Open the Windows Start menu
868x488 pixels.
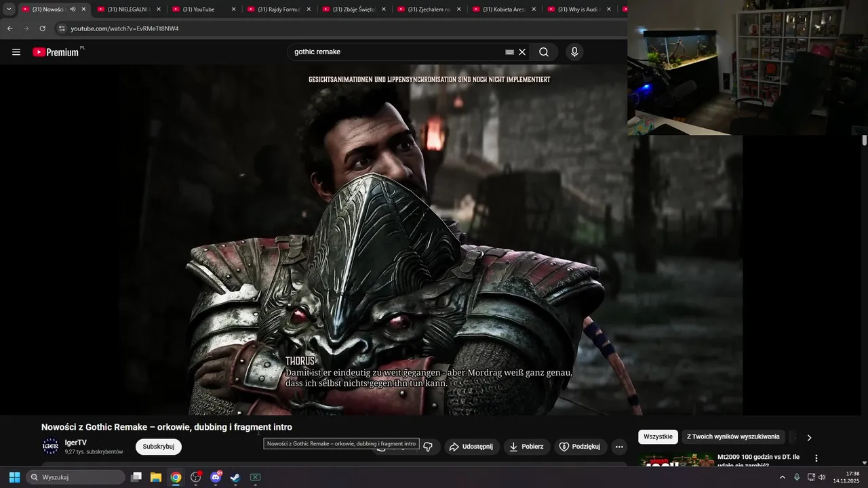click(x=14, y=477)
